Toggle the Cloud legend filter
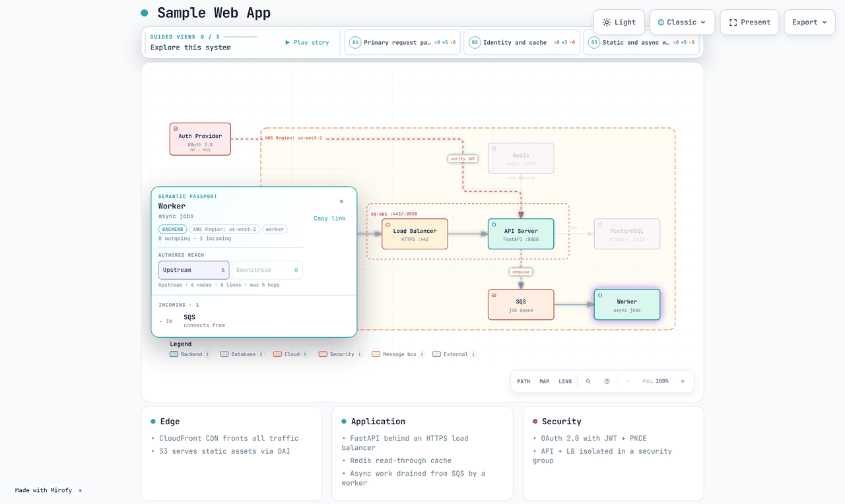Image resolution: width=845 pixels, height=504 pixels. pos(290,354)
